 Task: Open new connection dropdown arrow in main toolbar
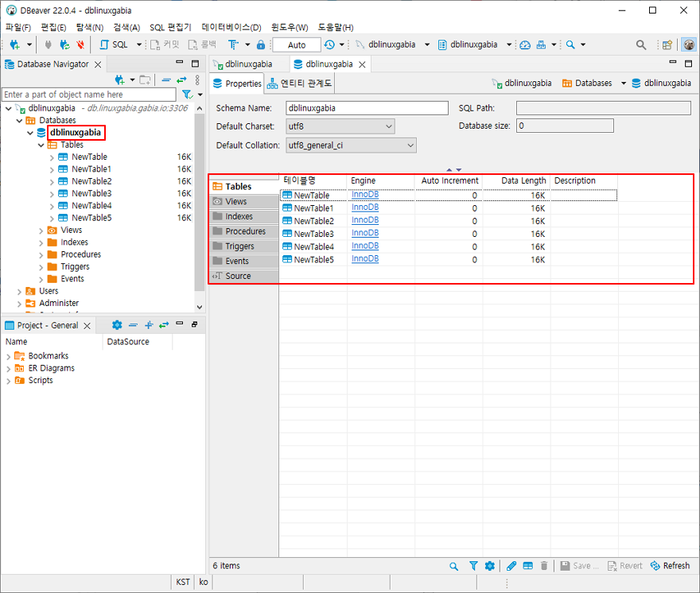click(x=29, y=45)
